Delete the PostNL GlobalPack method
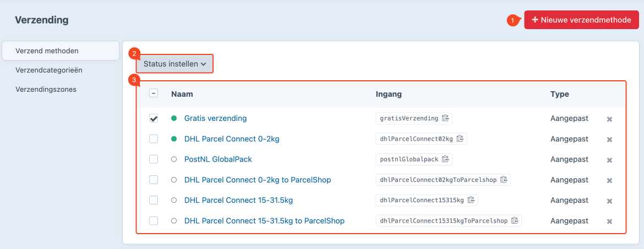This screenshot has width=644, height=249. [x=609, y=160]
